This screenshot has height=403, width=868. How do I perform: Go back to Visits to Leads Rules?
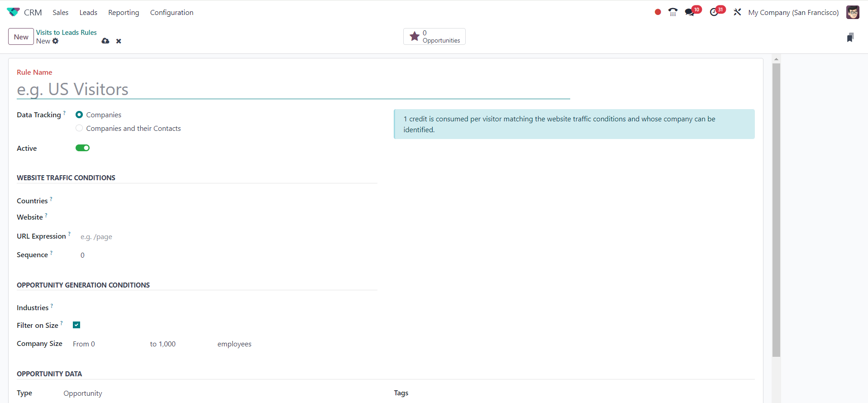click(67, 33)
